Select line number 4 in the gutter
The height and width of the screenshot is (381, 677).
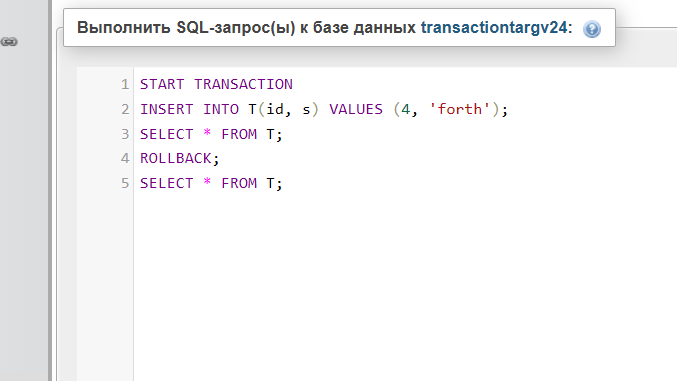[125, 159]
